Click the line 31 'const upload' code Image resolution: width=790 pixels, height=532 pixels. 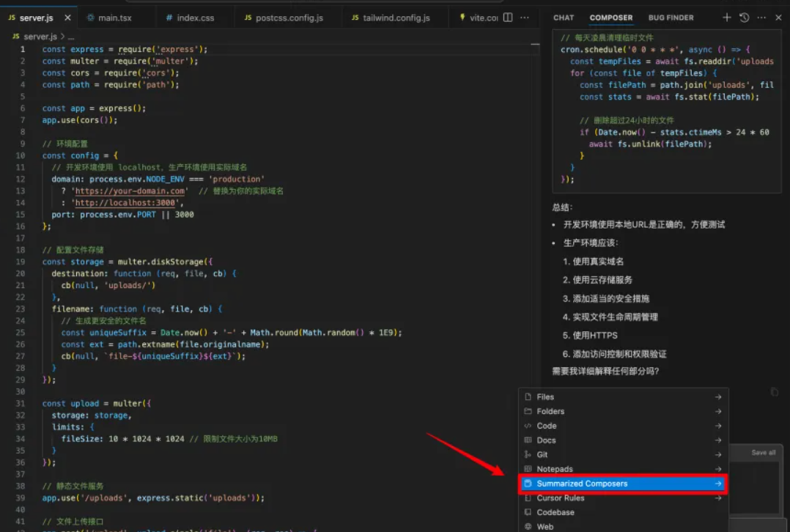(x=96, y=404)
